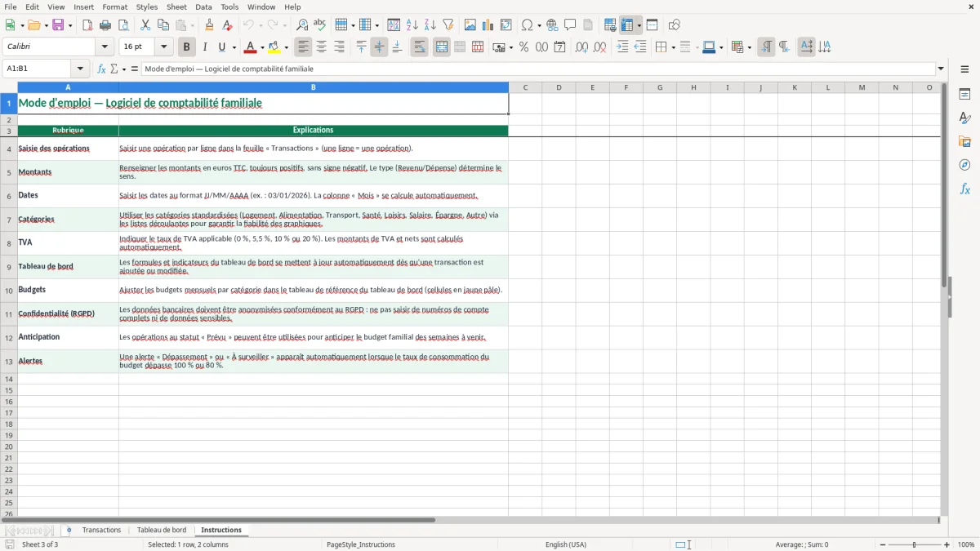Image resolution: width=980 pixels, height=551 pixels.
Task: Open the Format menu
Action: 115,7
